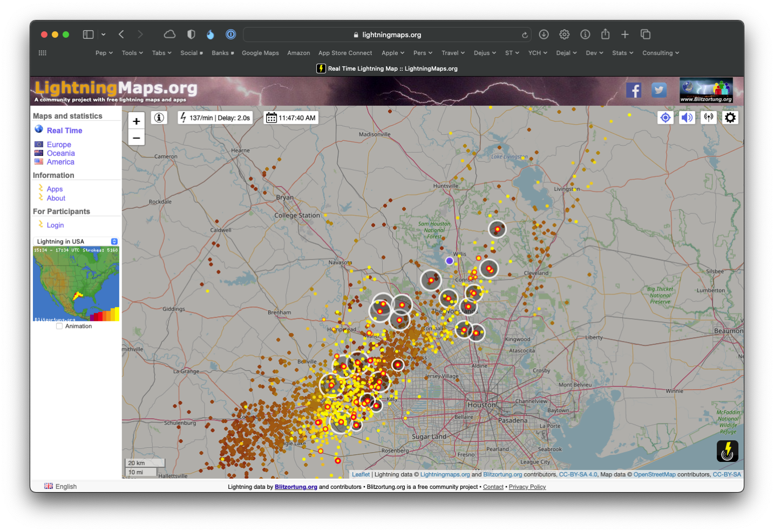Open the CC-BY-SA 4.0 license link
Screen dimensions: 774x532
(x=578, y=474)
